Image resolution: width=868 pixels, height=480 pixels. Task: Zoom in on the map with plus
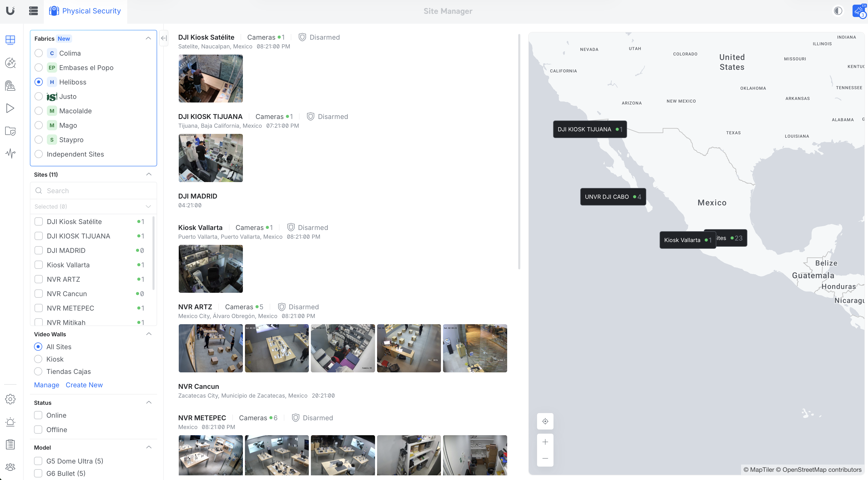pos(545,442)
